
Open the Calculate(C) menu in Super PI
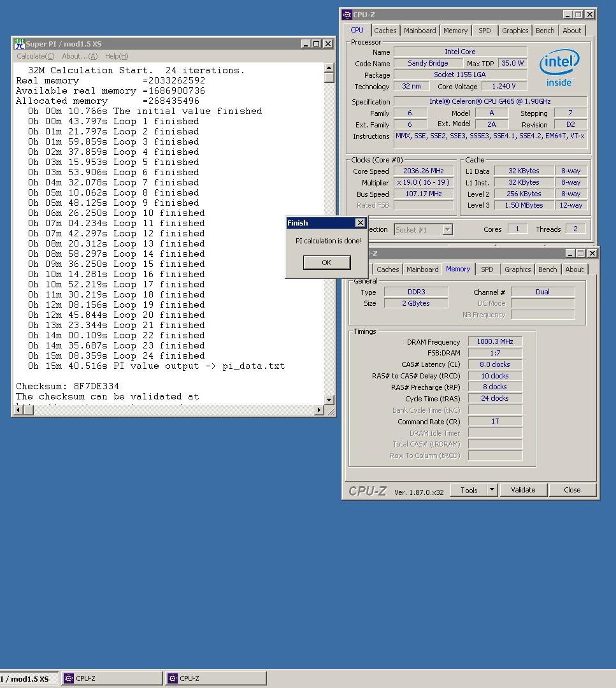pyautogui.click(x=36, y=56)
